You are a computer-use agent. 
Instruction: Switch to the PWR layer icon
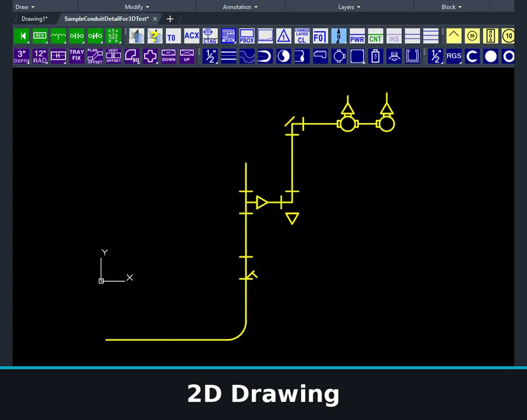click(357, 36)
